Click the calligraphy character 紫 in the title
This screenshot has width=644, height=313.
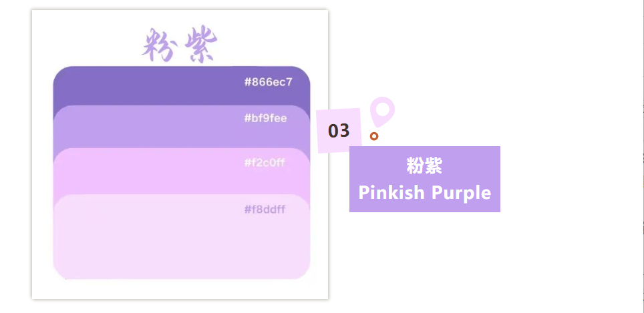[200, 45]
